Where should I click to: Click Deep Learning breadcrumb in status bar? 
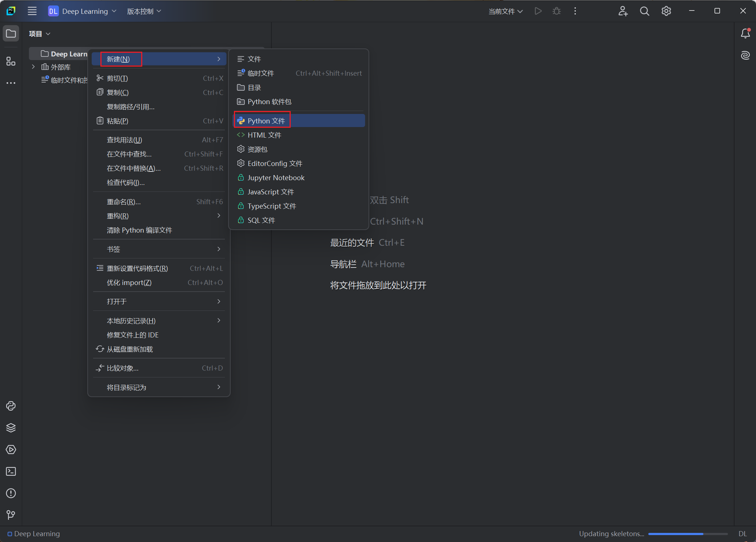[33, 534]
